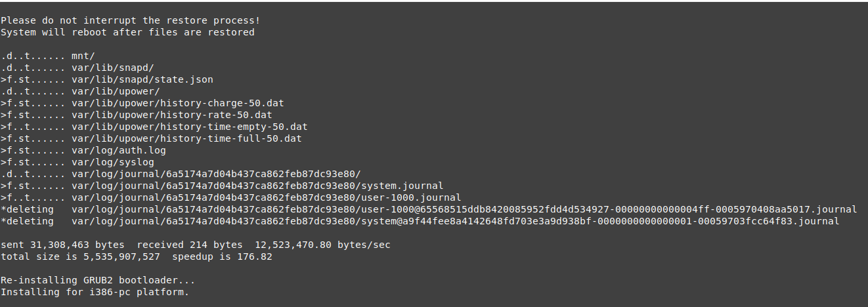Click the system.journal file path
This screenshot has width=868, height=307.
click(x=257, y=186)
